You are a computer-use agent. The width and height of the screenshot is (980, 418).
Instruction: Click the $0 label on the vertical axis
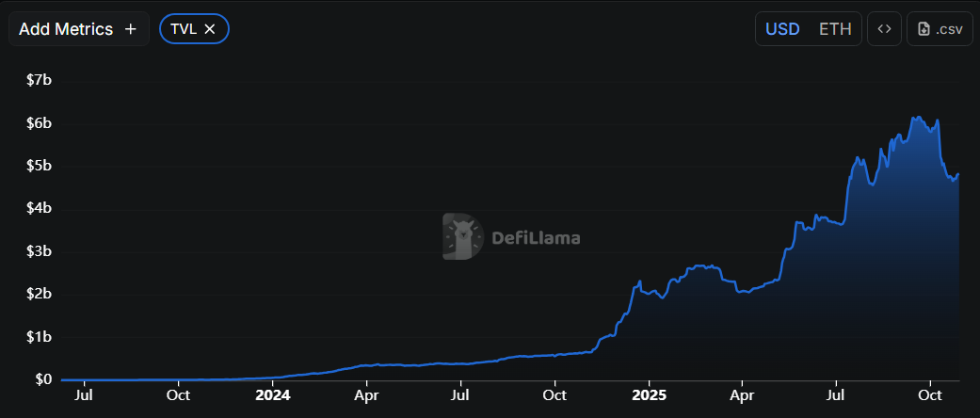coord(43,379)
